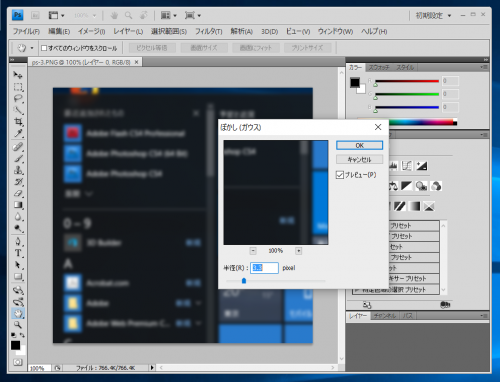Image resolution: width=500 pixels, height=382 pixels.
Task: Open the フィルタ menu
Action: click(x=208, y=31)
